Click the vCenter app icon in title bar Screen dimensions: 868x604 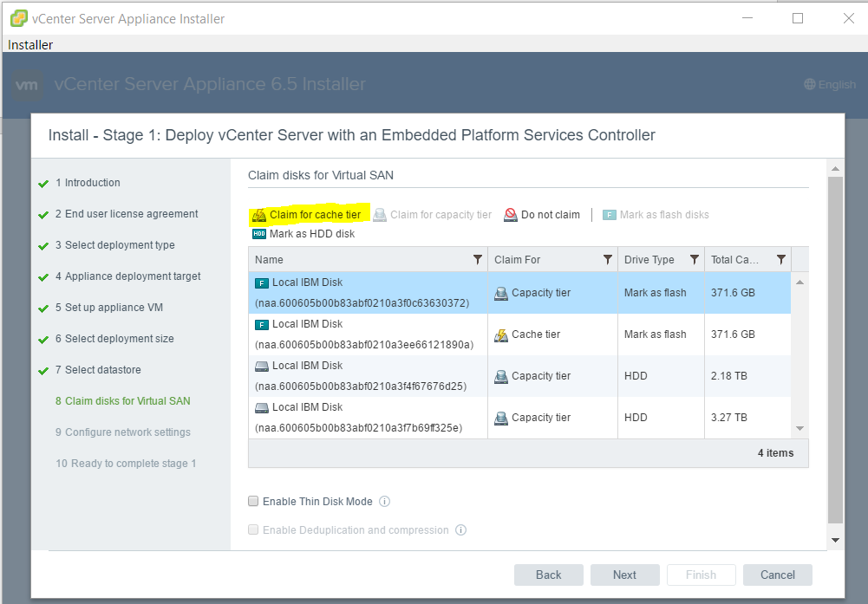(x=19, y=18)
